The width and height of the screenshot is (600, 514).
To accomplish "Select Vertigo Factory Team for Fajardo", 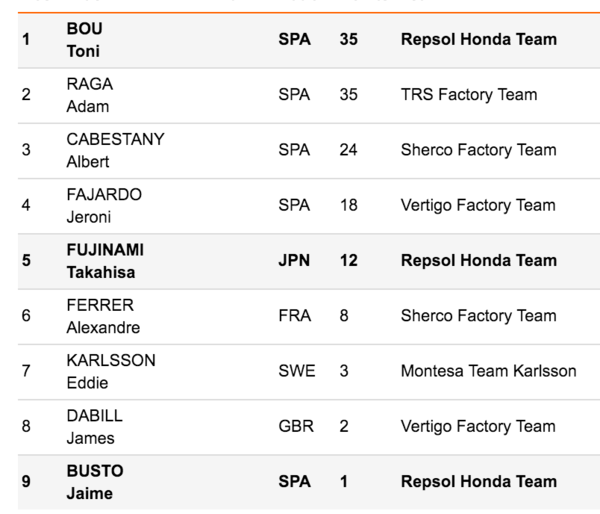I will (x=478, y=206).
